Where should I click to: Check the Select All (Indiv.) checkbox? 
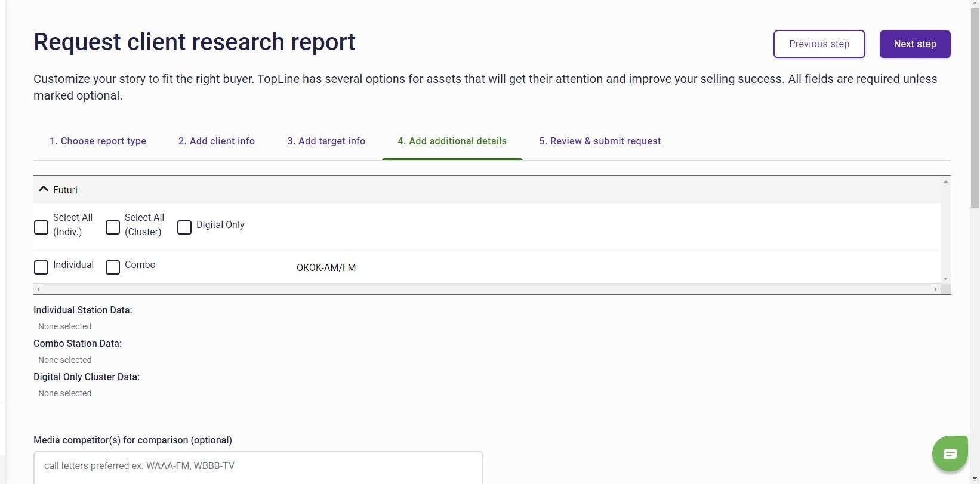click(41, 227)
